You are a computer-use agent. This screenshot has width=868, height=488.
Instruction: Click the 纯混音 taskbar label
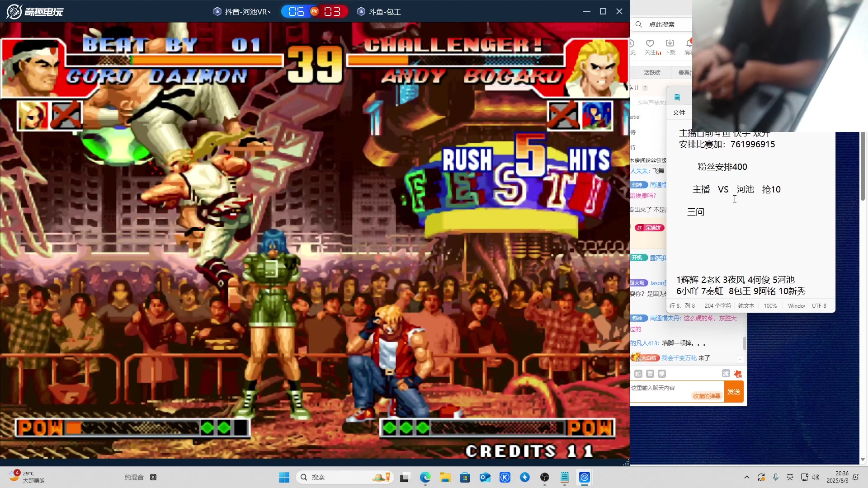[x=134, y=477]
